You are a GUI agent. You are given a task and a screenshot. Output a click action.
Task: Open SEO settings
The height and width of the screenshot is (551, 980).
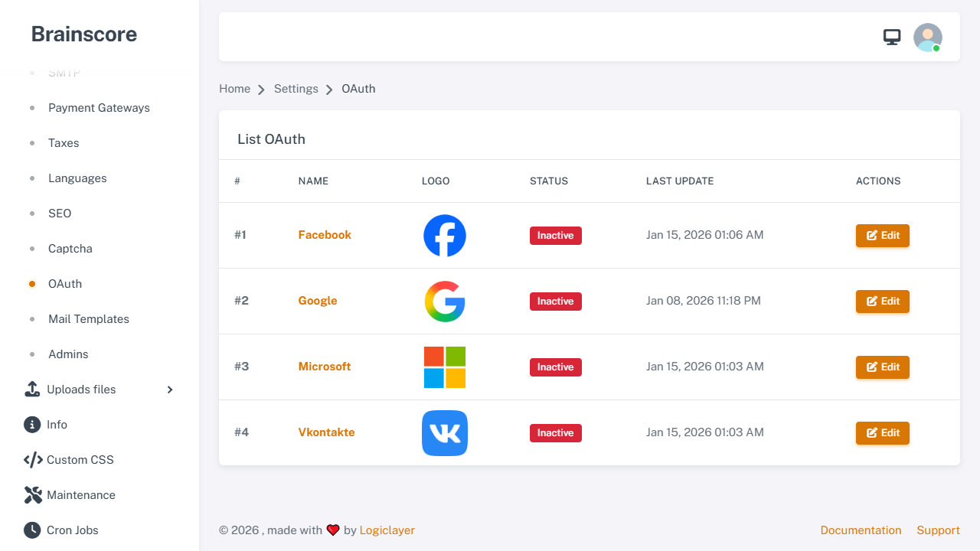60,214
